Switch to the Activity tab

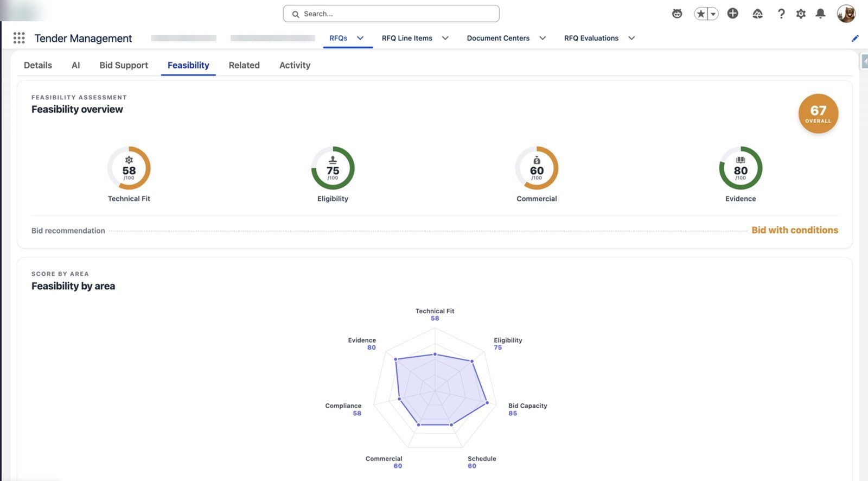point(295,65)
